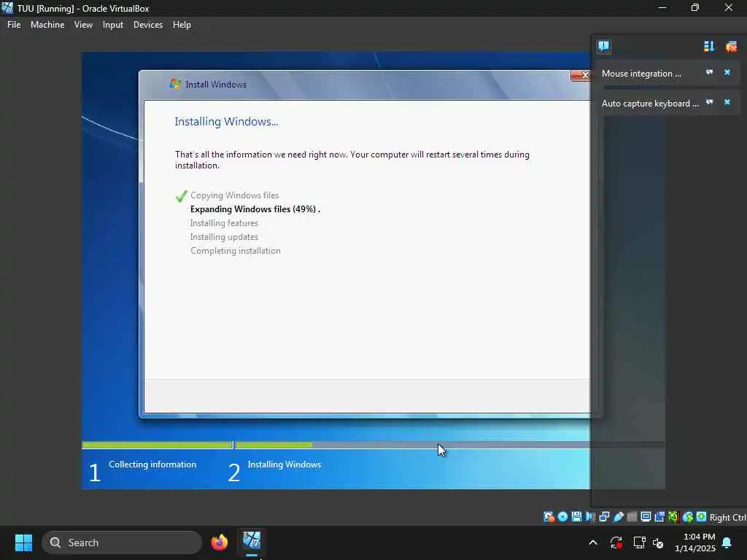Screen dimensions: 747x560
Task: Click the Completing installation step text
Action: 236,251
